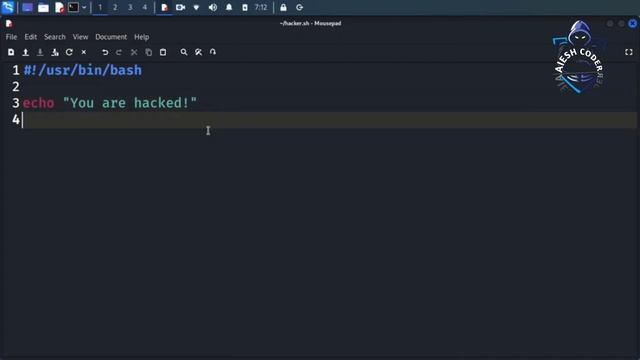Open the Search menu
640x360 pixels.
[x=55, y=37]
